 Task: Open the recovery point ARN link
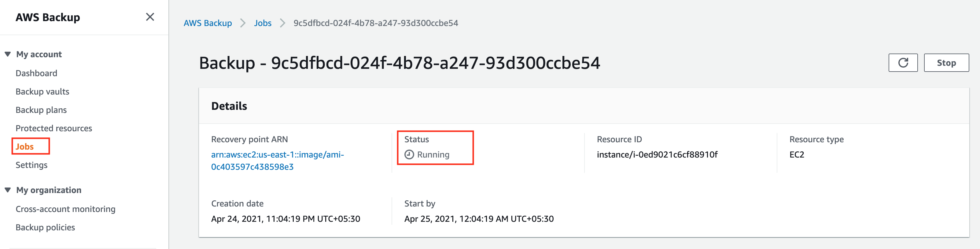[277, 161]
